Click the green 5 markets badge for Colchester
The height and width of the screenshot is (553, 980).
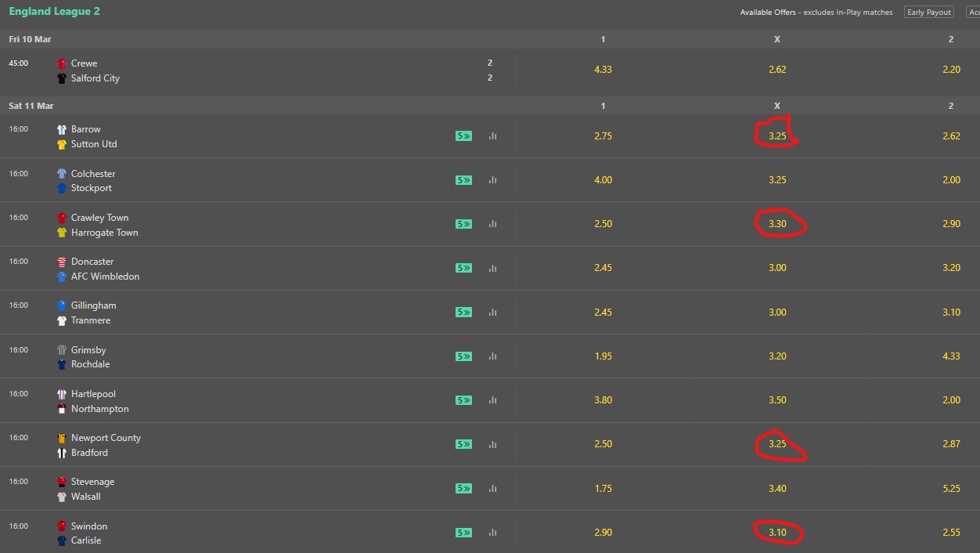pos(464,180)
